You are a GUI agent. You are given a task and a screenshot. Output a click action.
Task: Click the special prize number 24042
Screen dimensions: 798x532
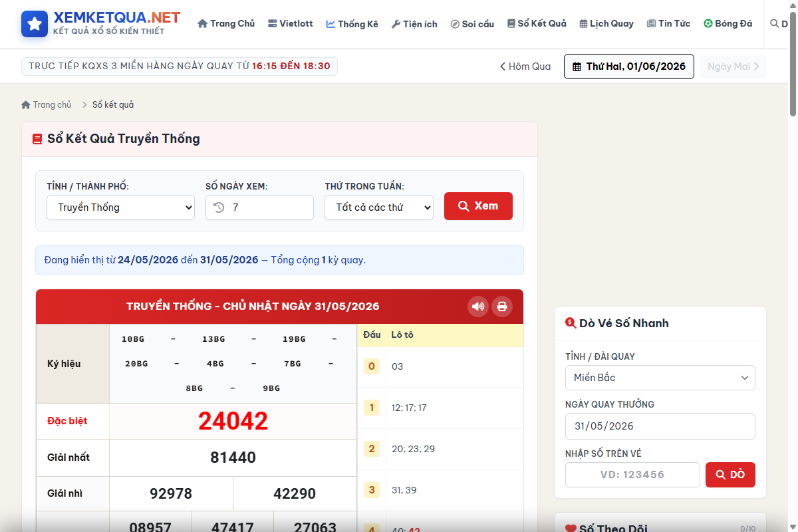[x=233, y=421]
